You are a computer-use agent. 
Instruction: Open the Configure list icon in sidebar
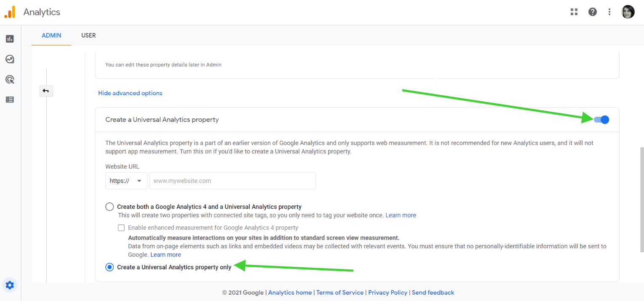click(x=10, y=99)
